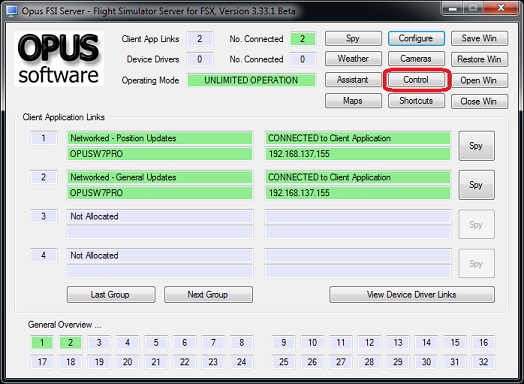Click link number 4 label box

coord(43,255)
